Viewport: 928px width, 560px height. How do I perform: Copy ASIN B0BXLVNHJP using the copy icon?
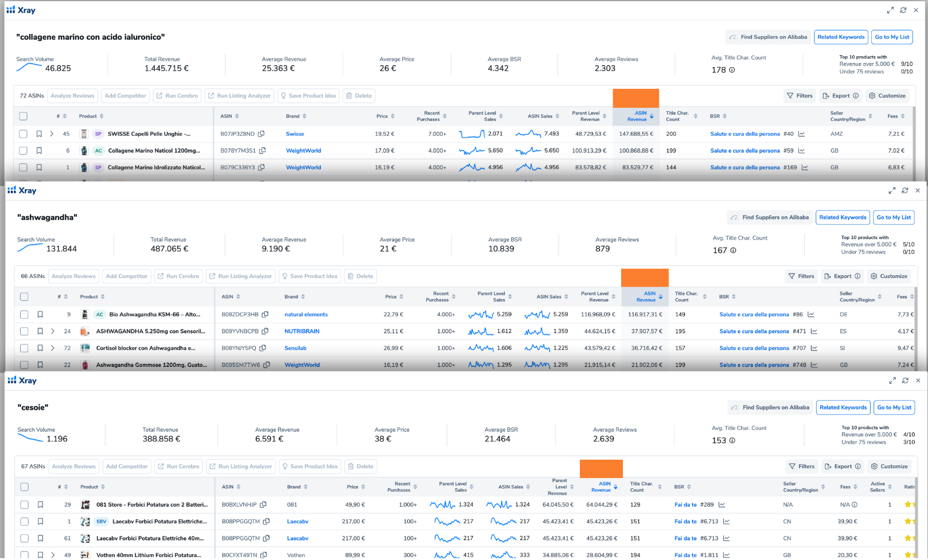coord(263,505)
